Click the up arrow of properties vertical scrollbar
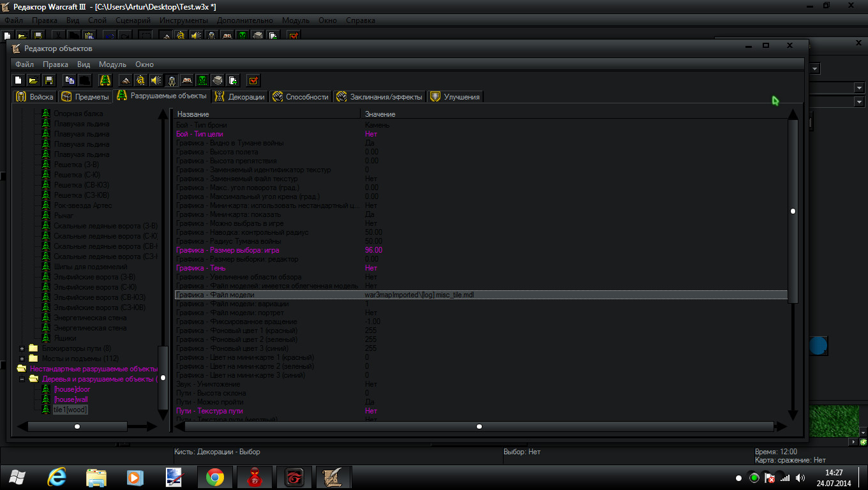 793,114
